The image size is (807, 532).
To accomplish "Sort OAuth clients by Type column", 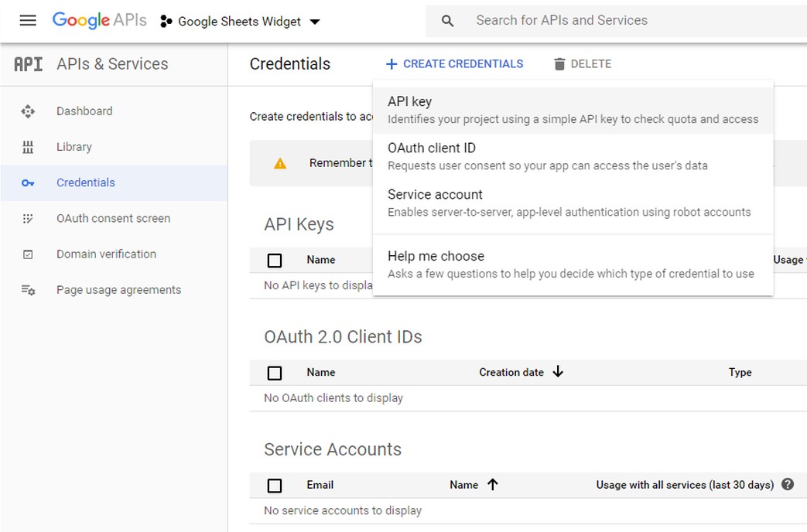I will 740,373.
